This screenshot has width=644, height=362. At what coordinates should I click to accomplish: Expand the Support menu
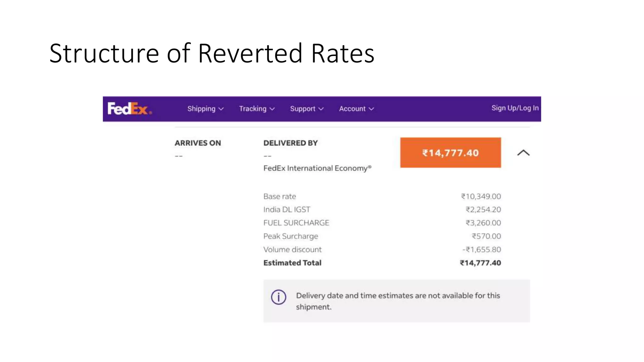tap(303, 109)
